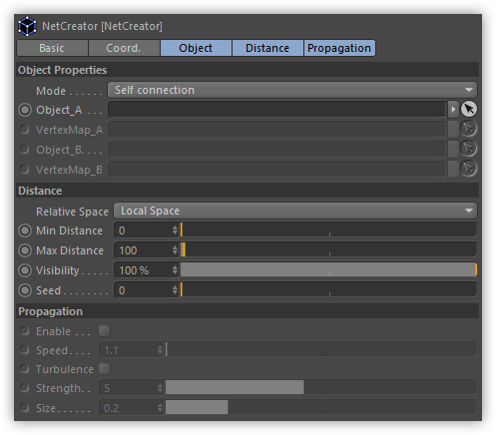This screenshot has width=504, height=435.
Task: Click the object picker arrow for Object_A
Action: tap(469, 109)
